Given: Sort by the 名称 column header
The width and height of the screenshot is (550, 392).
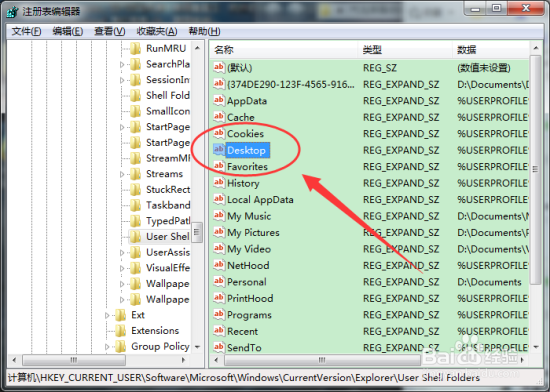Looking at the screenshot, I should coord(283,50).
